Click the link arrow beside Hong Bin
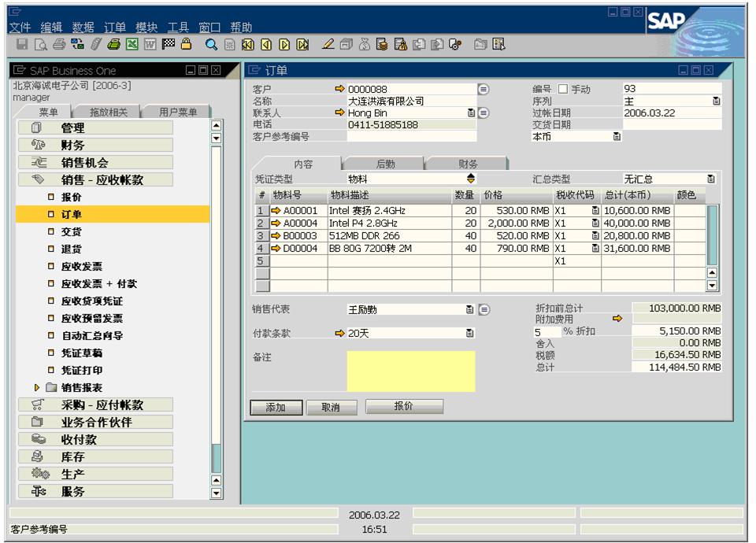Image resolution: width=756 pixels, height=543 pixels. 340,113
